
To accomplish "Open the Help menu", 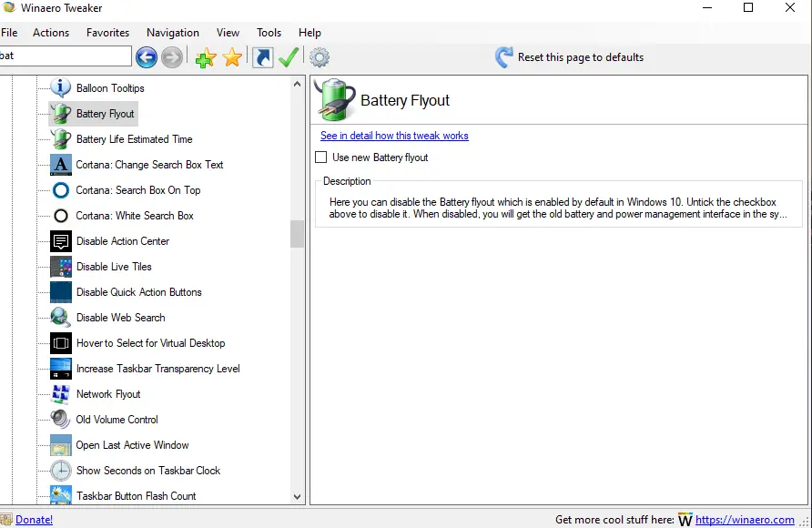I will pyautogui.click(x=310, y=32).
